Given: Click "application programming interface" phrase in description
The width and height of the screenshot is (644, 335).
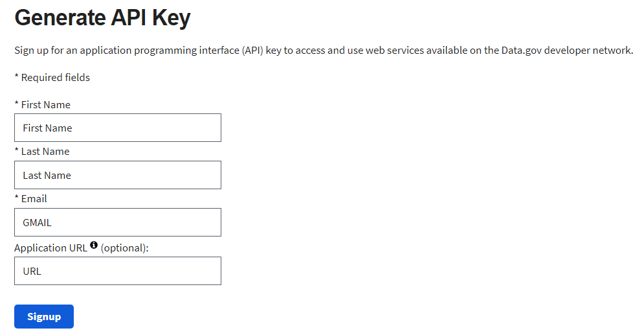Looking at the screenshot, I should 166,50.
